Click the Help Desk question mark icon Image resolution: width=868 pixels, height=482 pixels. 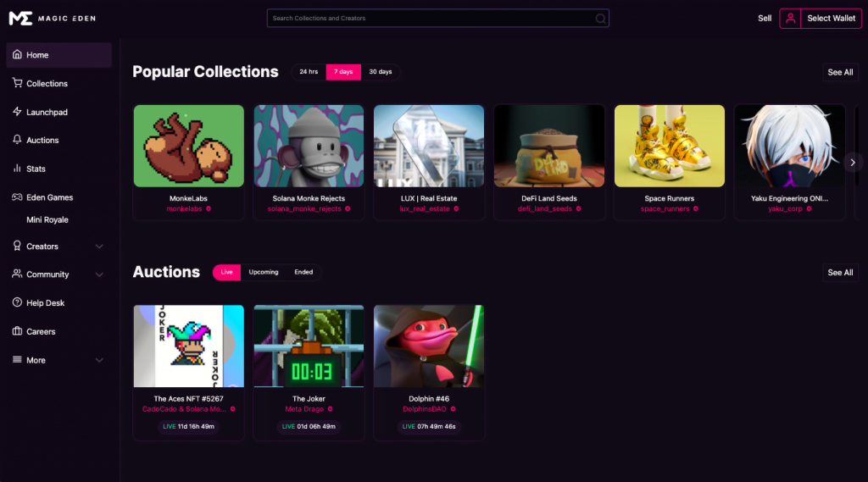pyautogui.click(x=17, y=302)
